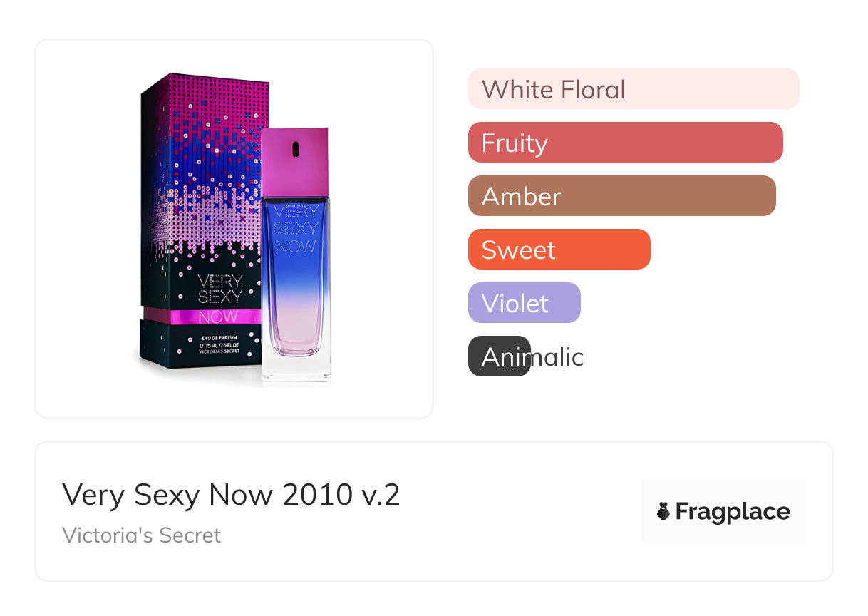The width and height of the screenshot is (868, 616).
Task: Click the Fragplace perfume bottle logo icon
Action: pos(663,511)
